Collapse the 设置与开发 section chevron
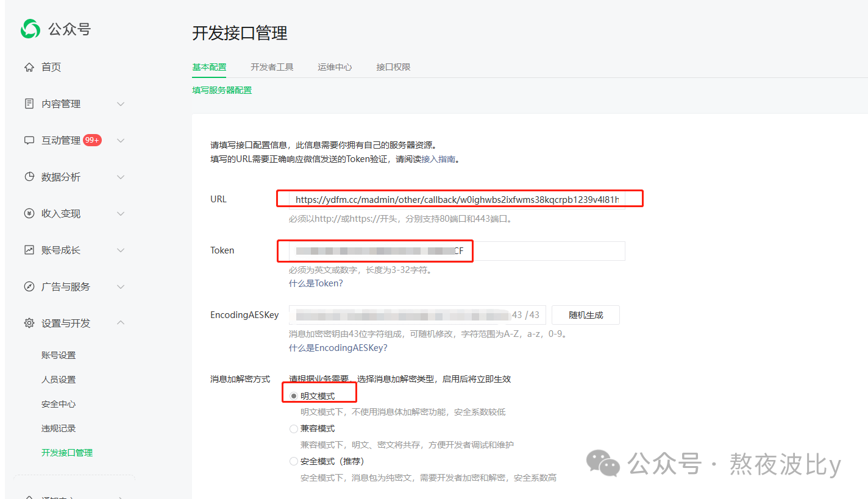The image size is (868, 499). click(121, 322)
